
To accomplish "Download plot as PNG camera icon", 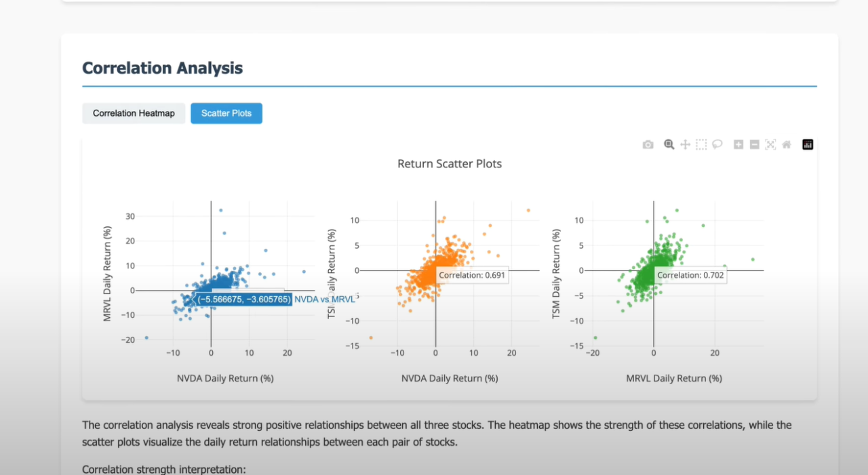I will pos(648,144).
